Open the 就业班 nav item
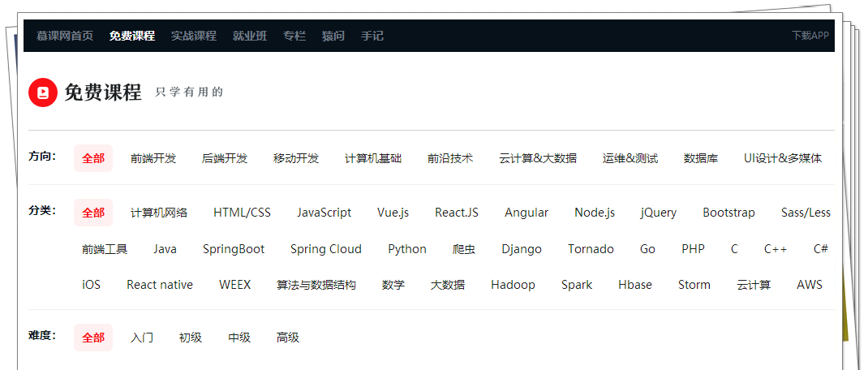The width and height of the screenshot is (868, 370). [250, 36]
